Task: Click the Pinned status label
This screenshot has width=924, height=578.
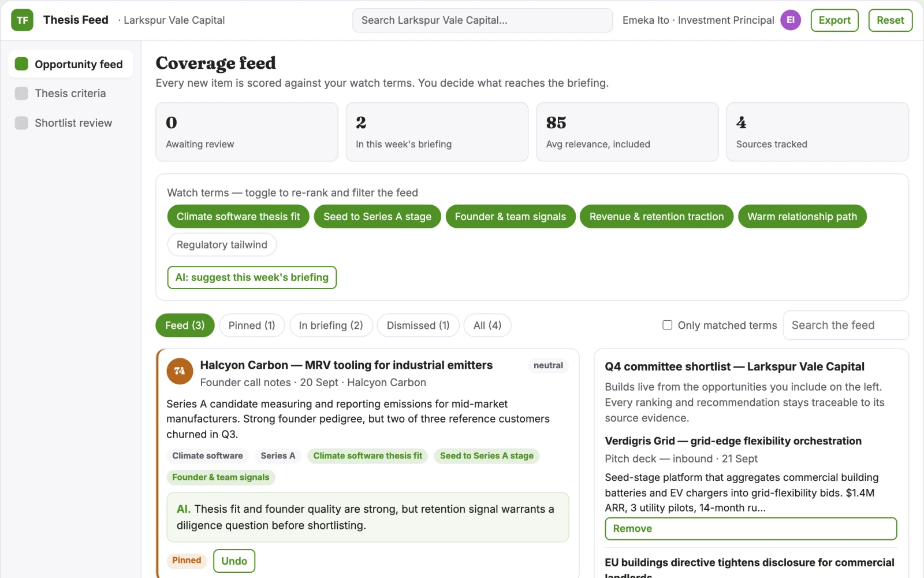Action: point(187,560)
